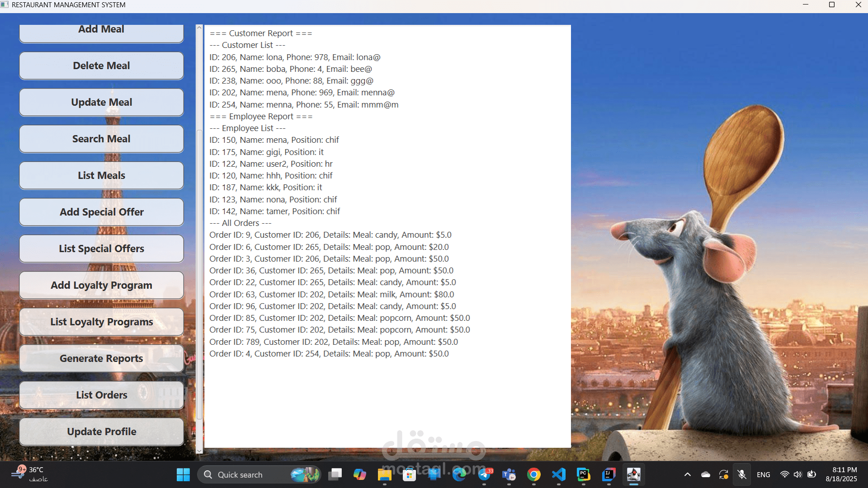Open the Windows Start menu

(183, 474)
